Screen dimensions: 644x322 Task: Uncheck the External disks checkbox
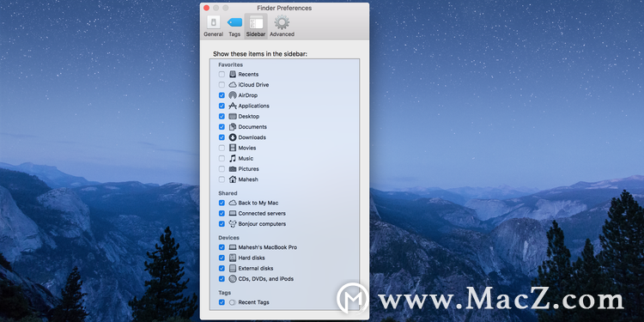pyautogui.click(x=222, y=269)
